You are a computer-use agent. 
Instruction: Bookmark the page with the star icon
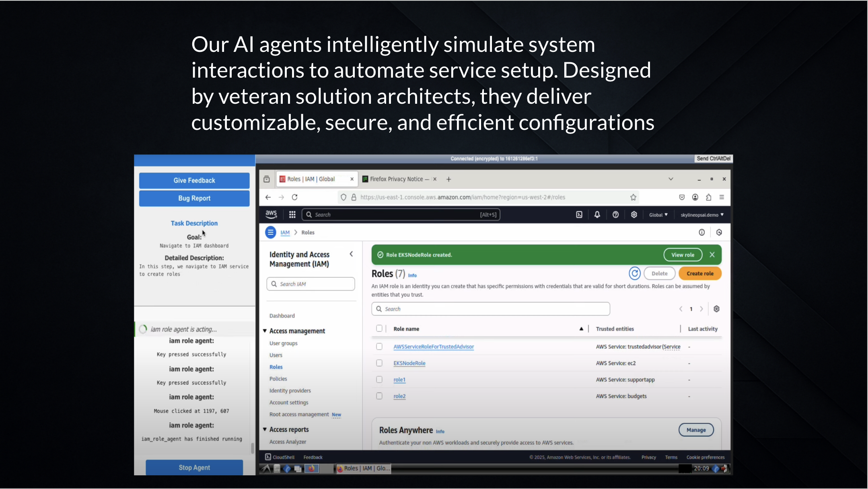pyautogui.click(x=633, y=197)
